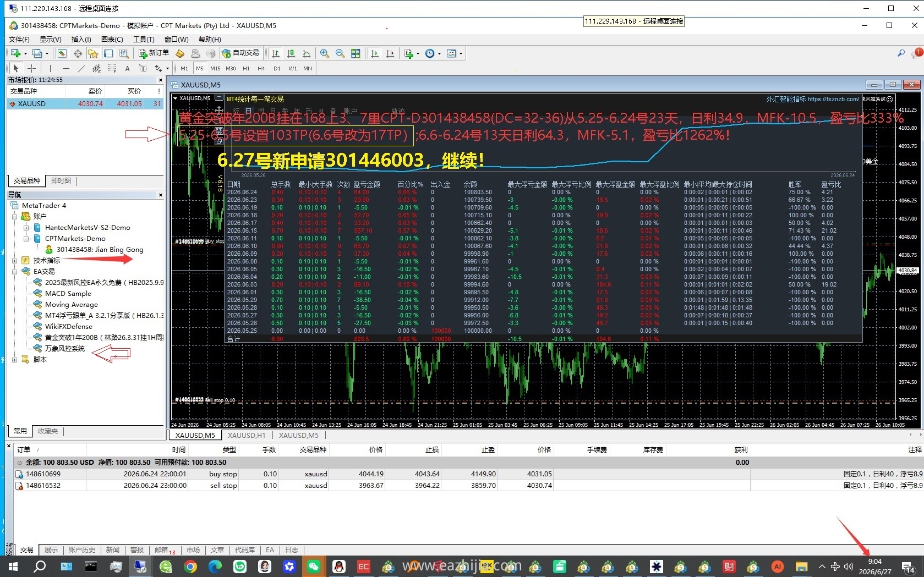The image size is (924, 577).
Task: Click the tile windows icon
Action: pyautogui.click(x=356, y=53)
